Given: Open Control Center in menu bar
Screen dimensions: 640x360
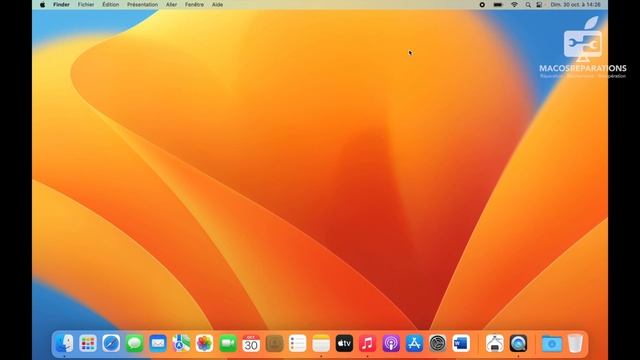Looking at the screenshot, I should click(x=539, y=4).
